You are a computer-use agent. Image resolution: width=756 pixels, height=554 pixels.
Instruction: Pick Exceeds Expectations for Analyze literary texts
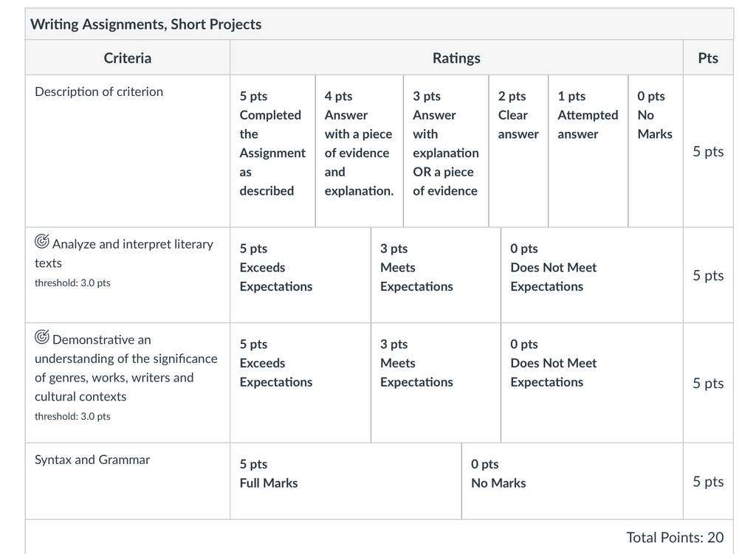point(300,275)
